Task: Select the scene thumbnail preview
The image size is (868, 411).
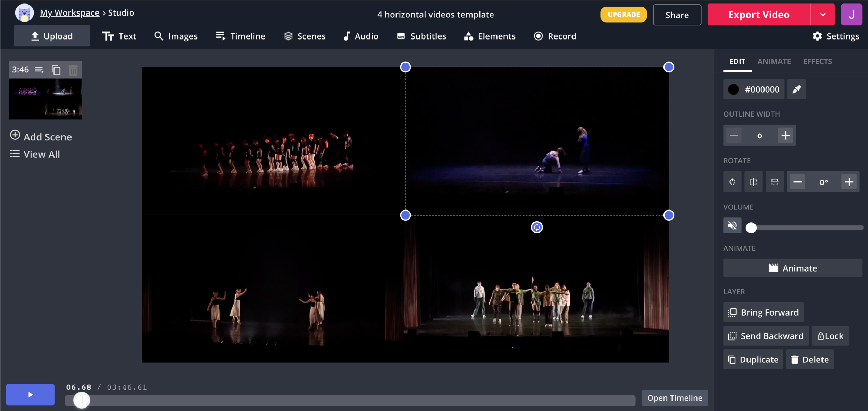Action: [x=45, y=99]
